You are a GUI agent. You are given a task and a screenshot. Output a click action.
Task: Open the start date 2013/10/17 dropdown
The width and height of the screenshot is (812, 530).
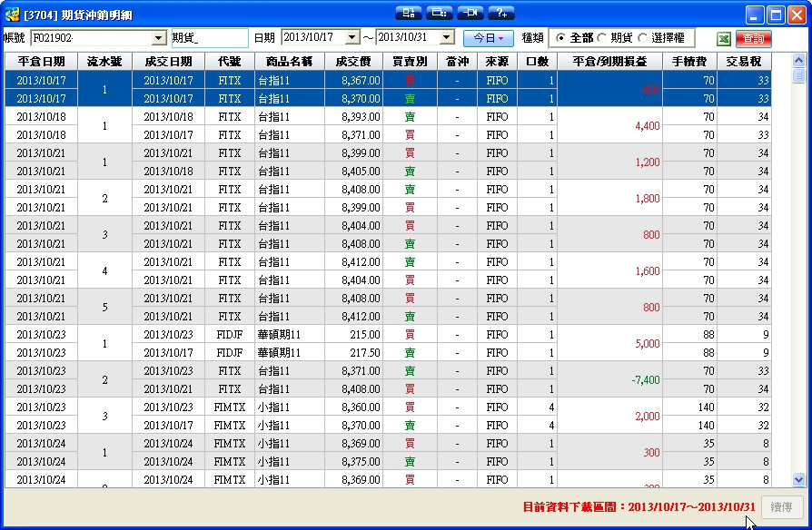pos(352,36)
